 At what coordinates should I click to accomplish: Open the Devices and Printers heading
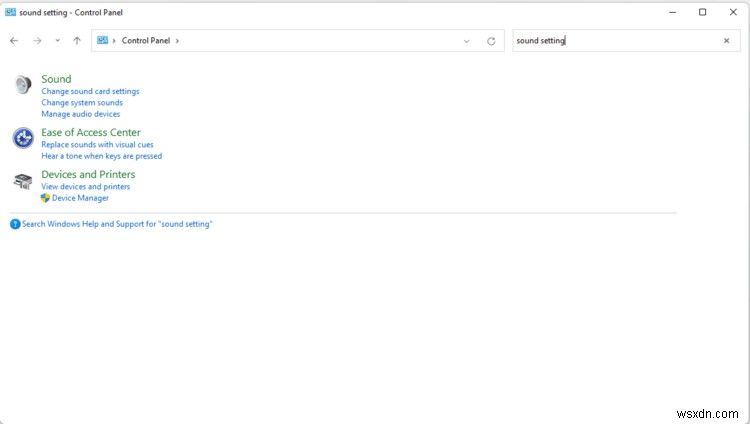pos(88,175)
